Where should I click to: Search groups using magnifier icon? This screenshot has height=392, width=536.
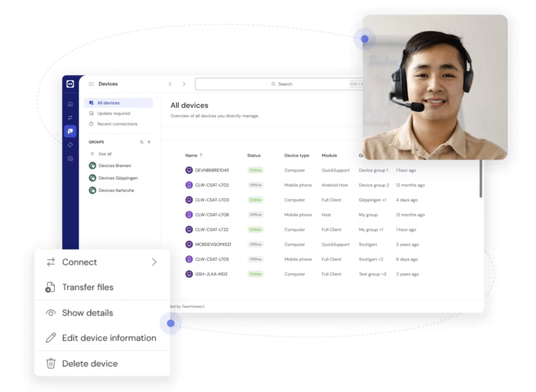click(x=142, y=142)
